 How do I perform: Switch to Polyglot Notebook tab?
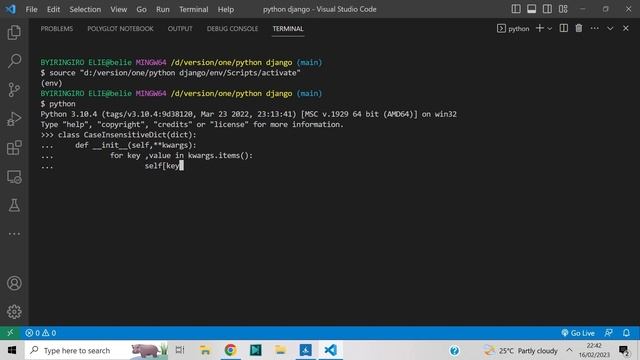coord(120,29)
